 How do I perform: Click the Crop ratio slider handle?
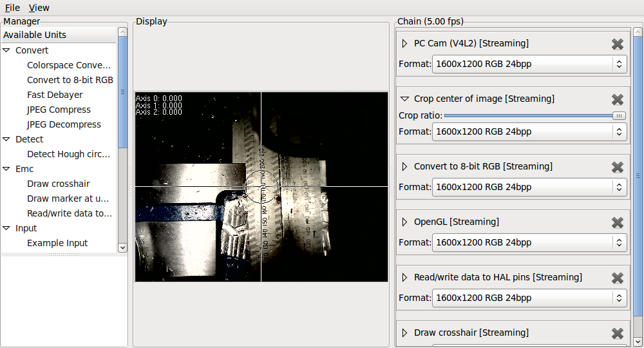tap(619, 116)
